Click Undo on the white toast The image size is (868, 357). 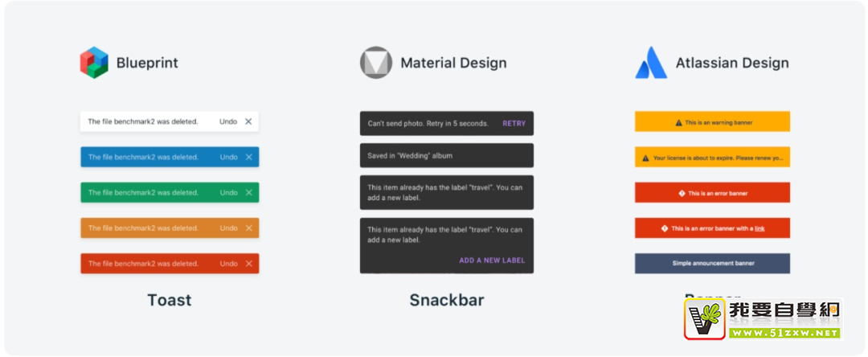click(x=228, y=121)
